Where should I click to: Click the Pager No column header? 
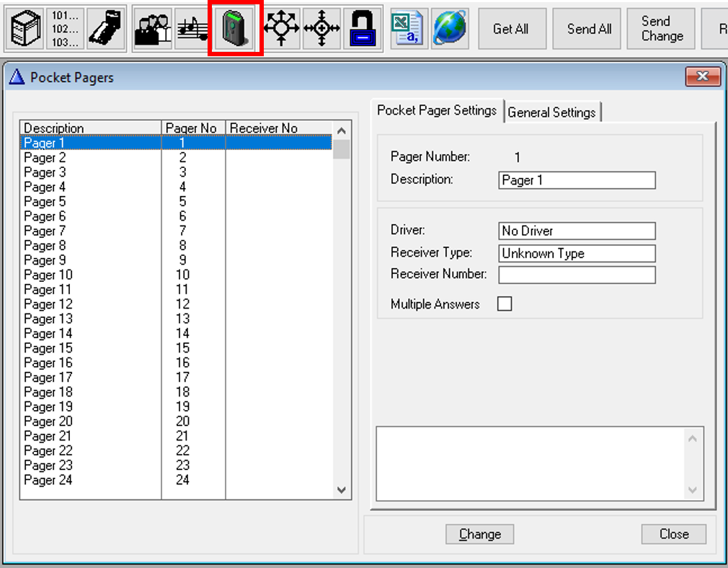click(x=194, y=128)
